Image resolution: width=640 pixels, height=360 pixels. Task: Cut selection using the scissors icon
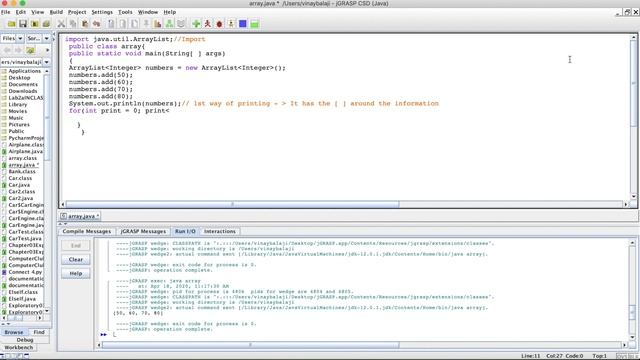click(61, 24)
